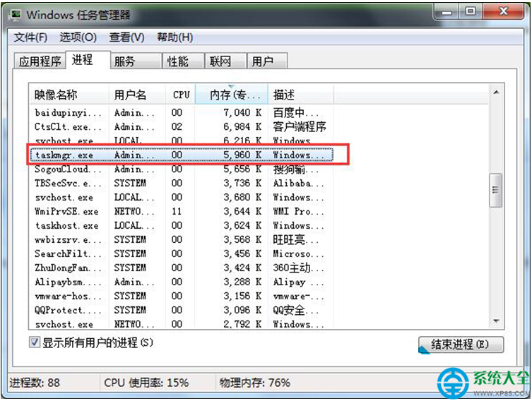Click the Task Manager title bar icon
Image resolution: width=532 pixels, height=401 pixels.
point(16,15)
